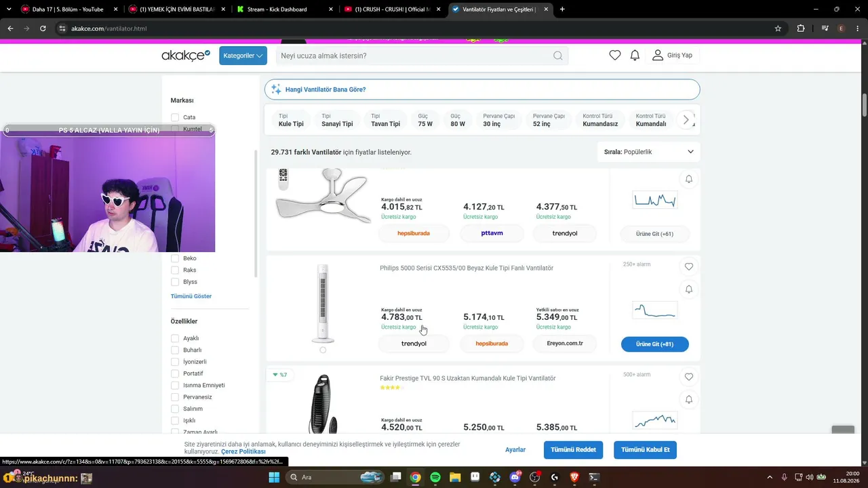
Task: Click the Philips 5000 Serisi CX5535/00 product title
Action: [467, 268]
